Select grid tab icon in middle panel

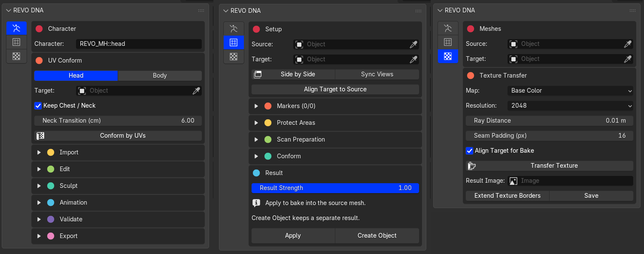click(234, 42)
